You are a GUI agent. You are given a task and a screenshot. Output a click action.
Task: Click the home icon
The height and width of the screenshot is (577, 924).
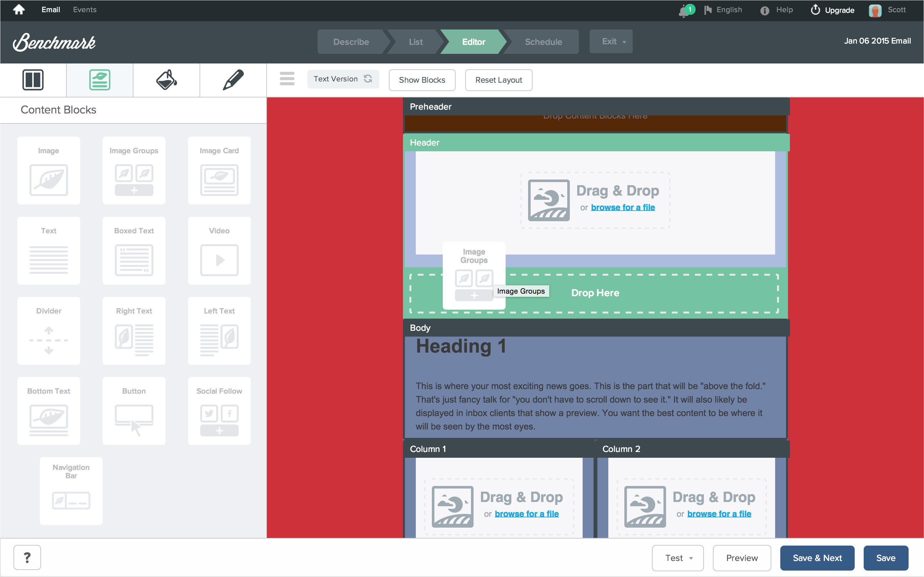pyautogui.click(x=19, y=10)
